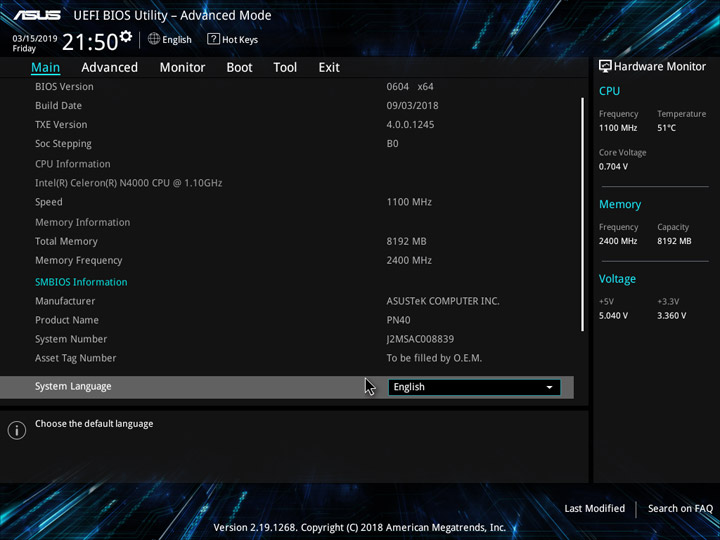Open Search on FAQ
This screenshot has height=540, width=720.
click(x=680, y=508)
